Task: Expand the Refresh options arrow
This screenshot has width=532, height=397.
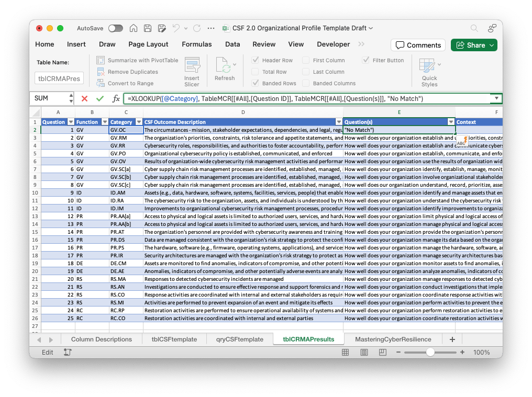Action: tap(235, 64)
